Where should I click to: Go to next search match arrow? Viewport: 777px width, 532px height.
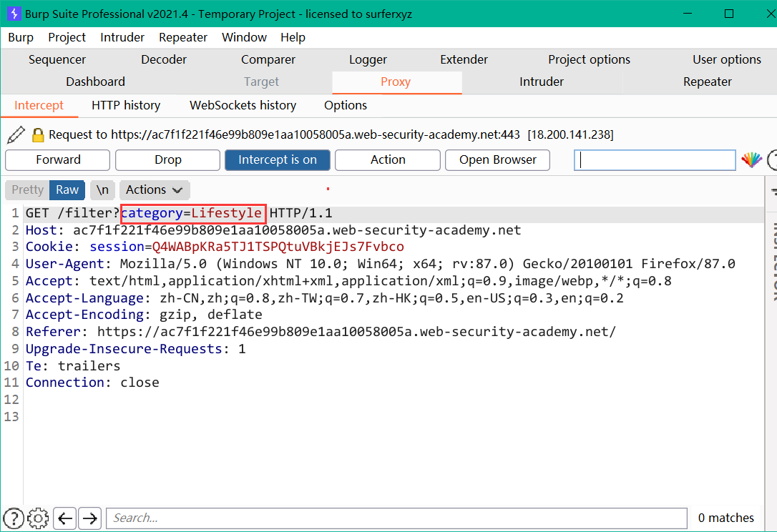[89, 518]
